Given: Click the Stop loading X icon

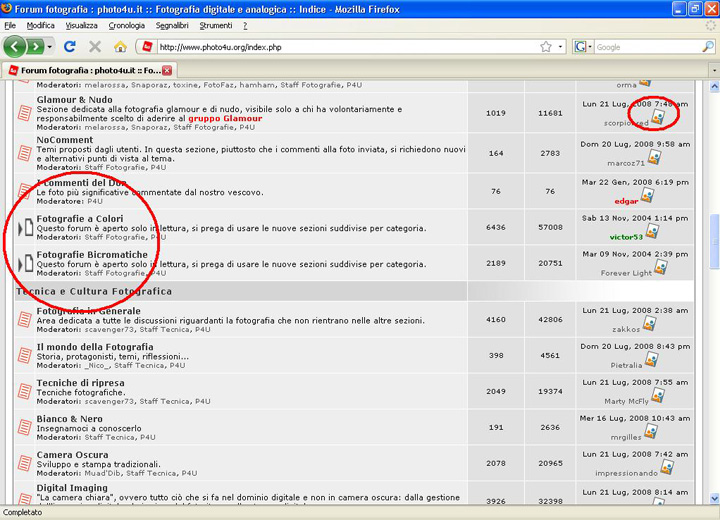Looking at the screenshot, I should (x=95, y=46).
